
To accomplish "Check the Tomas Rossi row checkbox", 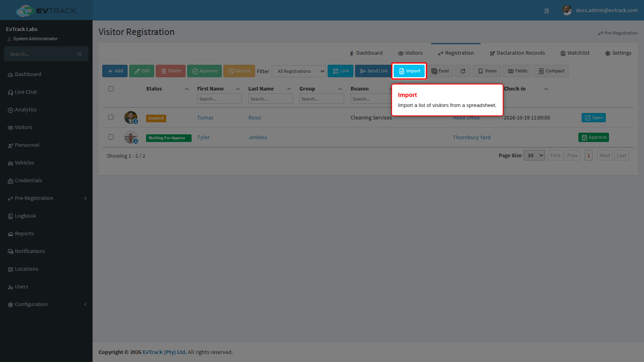I will click(x=111, y=117).
